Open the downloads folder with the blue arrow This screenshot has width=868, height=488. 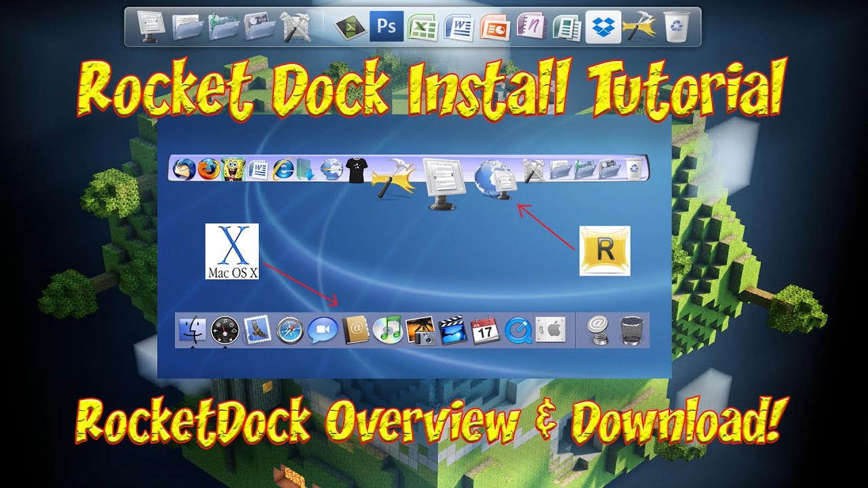coord(307,170)
